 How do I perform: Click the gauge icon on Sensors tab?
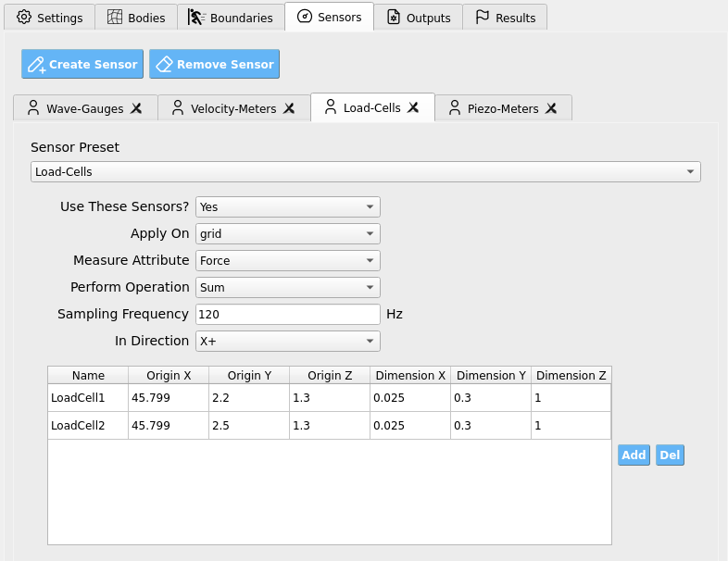point(305,17)
